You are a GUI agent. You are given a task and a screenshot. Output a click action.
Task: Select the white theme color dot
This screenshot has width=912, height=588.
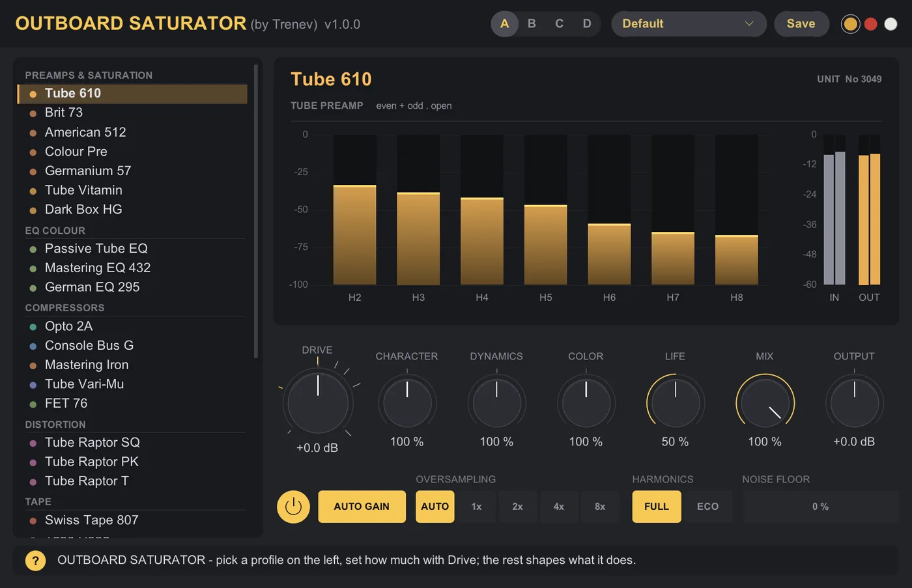click(891, 24)
